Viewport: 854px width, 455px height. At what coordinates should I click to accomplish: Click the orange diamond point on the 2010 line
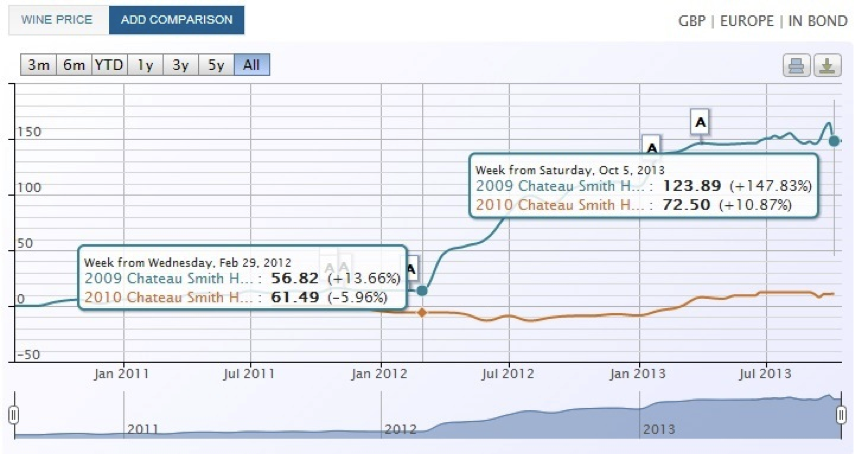click(422, 313)
